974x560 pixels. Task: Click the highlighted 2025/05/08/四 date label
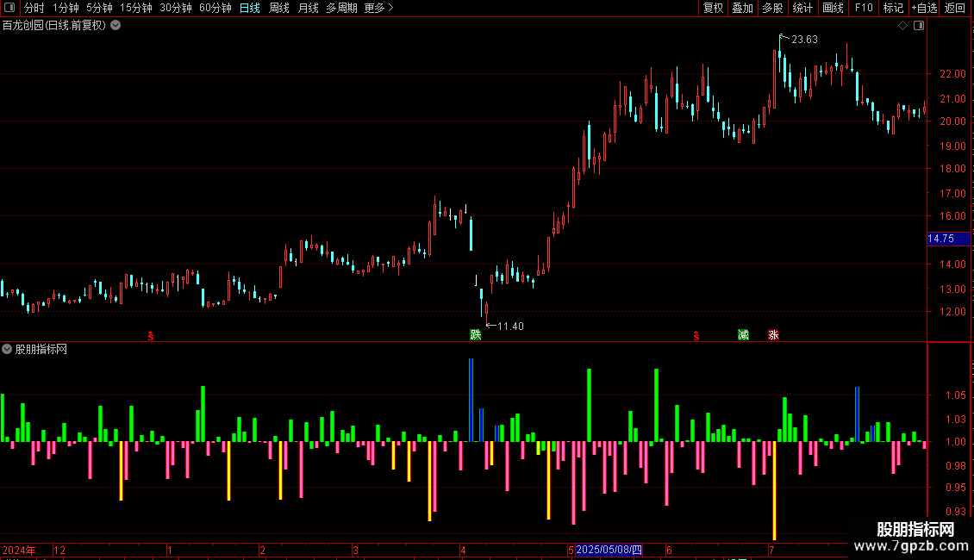pyautogui.click(x=609, y=550)
